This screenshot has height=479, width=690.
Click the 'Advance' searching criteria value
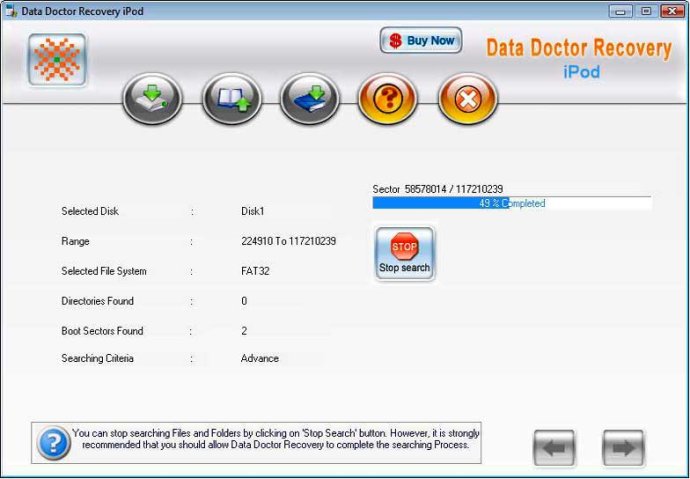coord(260,358)
